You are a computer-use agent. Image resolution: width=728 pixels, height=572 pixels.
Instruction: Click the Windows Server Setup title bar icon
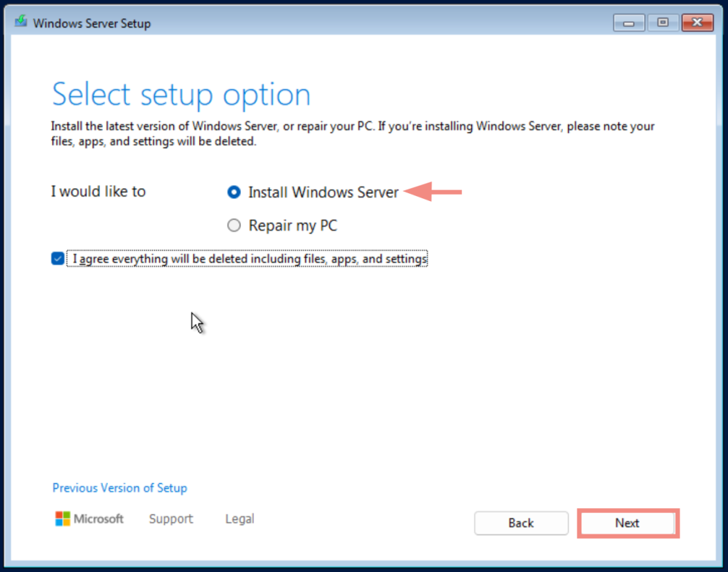pyautogui.click(x=20, y=22)
